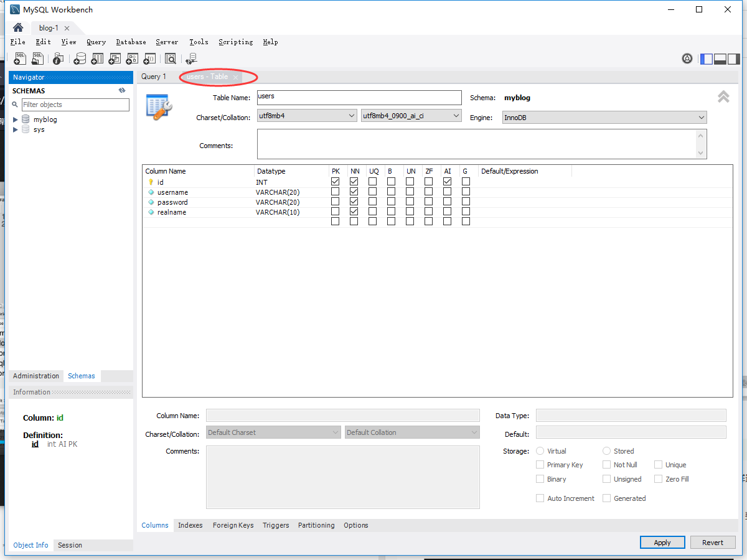The image size is (747, 560).
Task: Toggle PK checkbox for realname column
Action: tap(336, 212)
